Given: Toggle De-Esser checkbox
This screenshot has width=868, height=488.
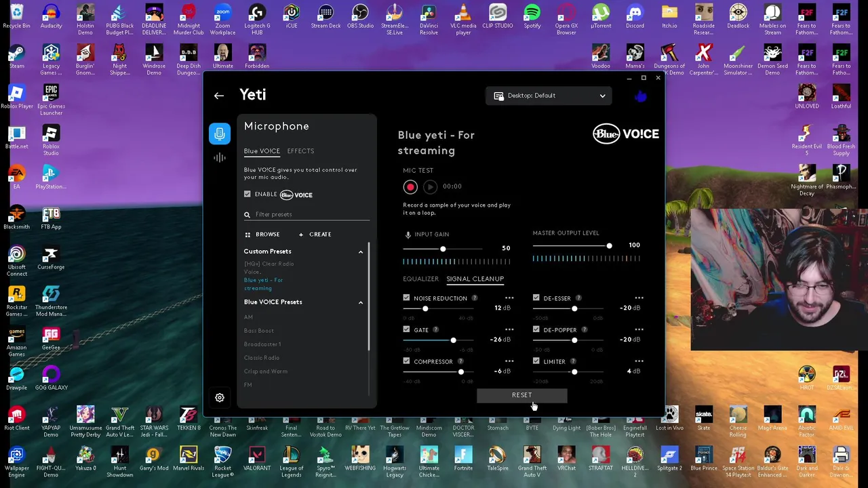Looking at the screenshot, I should click(x=536, y=298).
